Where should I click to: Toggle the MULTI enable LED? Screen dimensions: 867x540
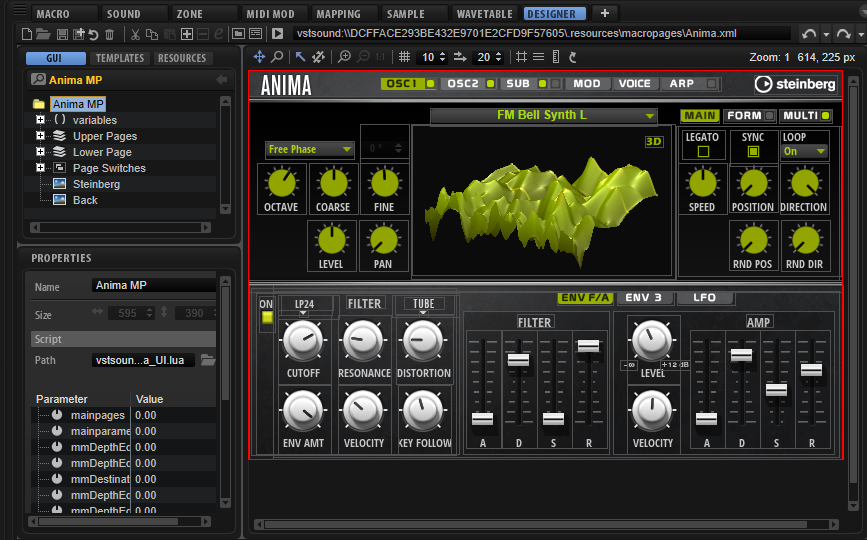pyautogui.click(x=826, y=116)
